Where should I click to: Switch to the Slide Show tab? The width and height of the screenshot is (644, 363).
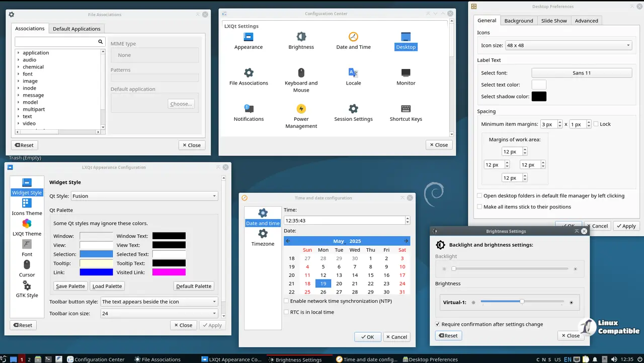553,21
